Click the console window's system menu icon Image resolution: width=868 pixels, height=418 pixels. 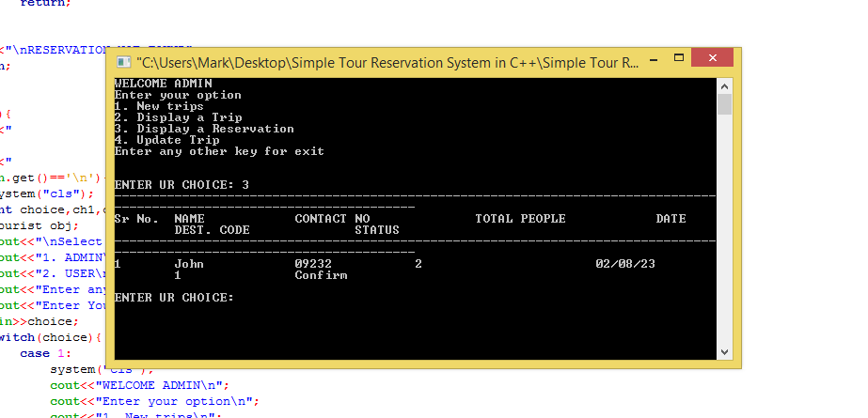tap(123, 62)
